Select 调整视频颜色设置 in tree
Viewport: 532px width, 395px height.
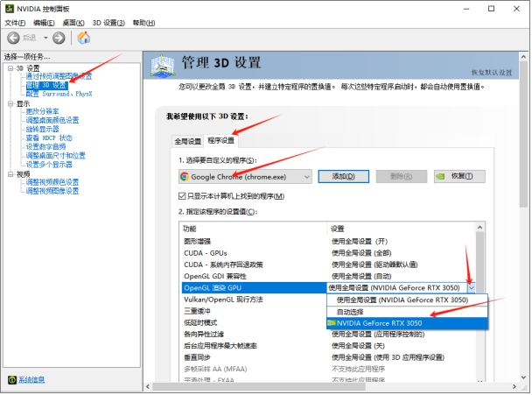[52, 182]
